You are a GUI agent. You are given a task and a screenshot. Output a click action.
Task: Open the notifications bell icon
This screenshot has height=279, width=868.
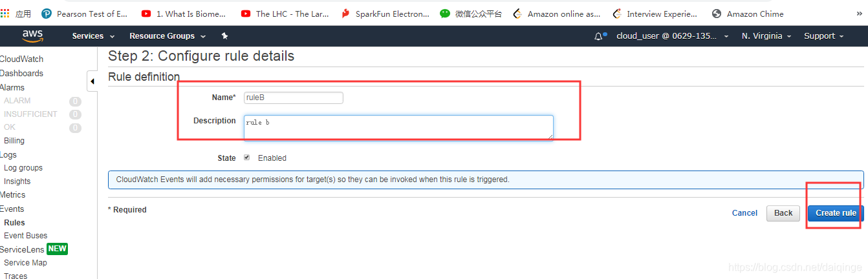click(x=599, y=36)
